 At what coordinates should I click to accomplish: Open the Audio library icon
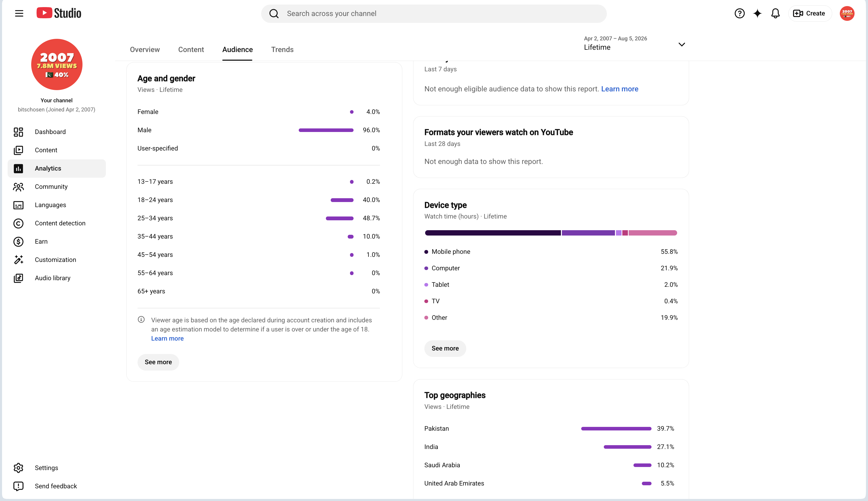[18, 278]
